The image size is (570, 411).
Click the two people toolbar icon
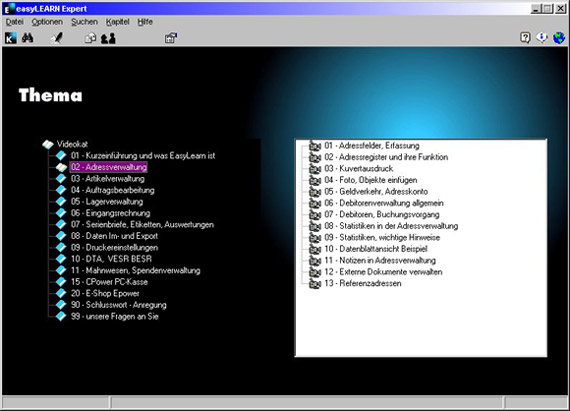108,38
